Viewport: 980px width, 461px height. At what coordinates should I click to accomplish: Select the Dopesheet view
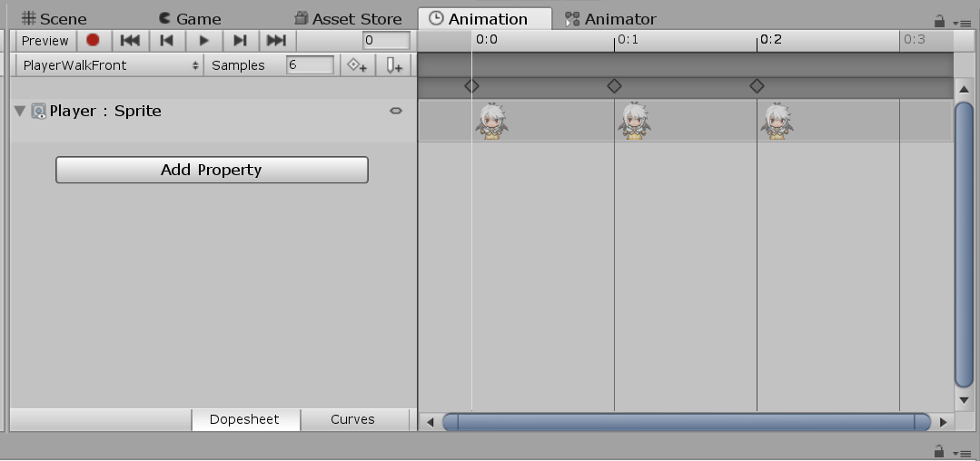point(244,419)
